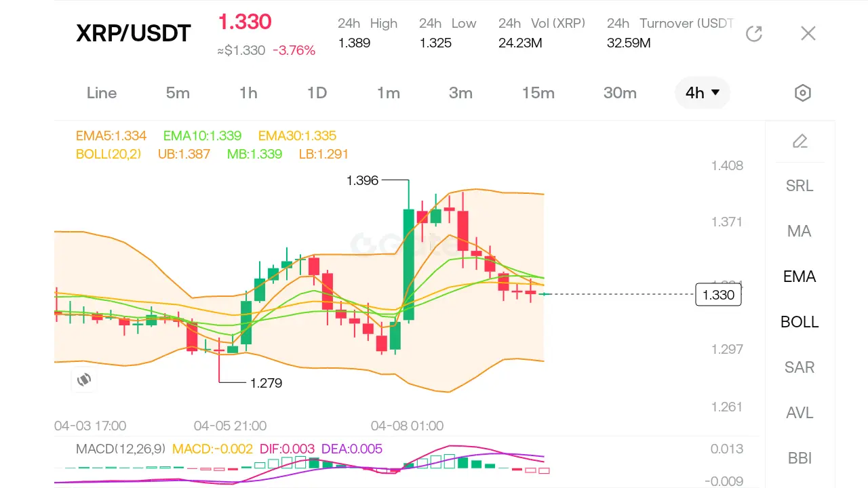Image resolution: width=868 pixels, height=488 pixels.
Task: Click the MB:1.339 middle band label
Action: (x=254, y=154)
